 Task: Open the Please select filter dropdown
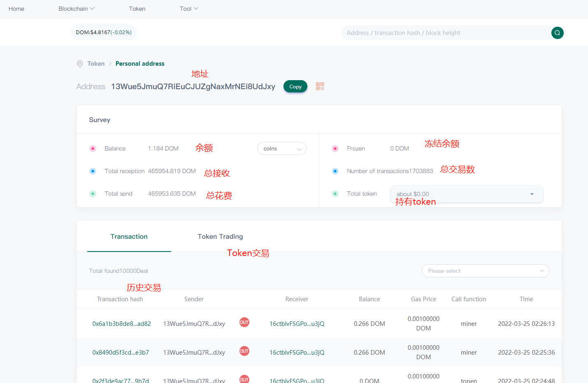click(x=485, y=271)
